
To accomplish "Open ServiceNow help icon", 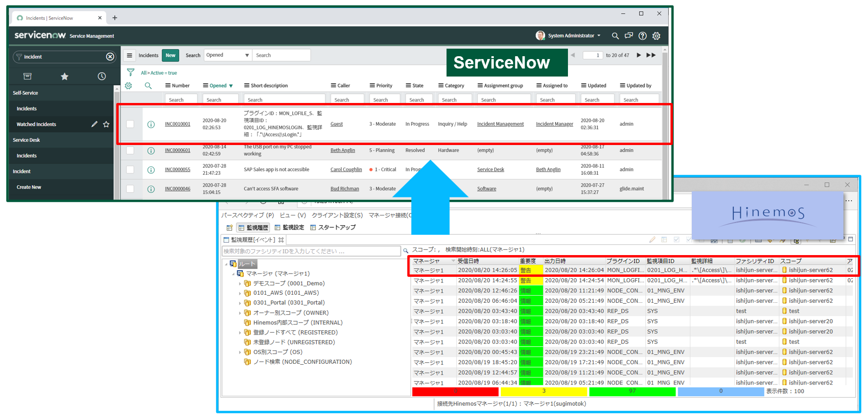I will pos(643,36).
